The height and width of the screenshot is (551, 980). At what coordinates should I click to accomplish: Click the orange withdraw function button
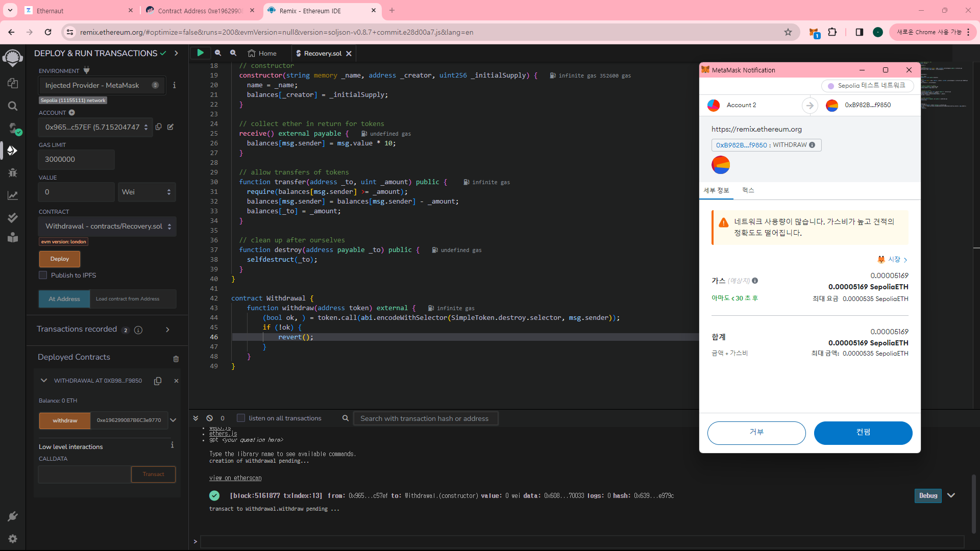(65, 420)
